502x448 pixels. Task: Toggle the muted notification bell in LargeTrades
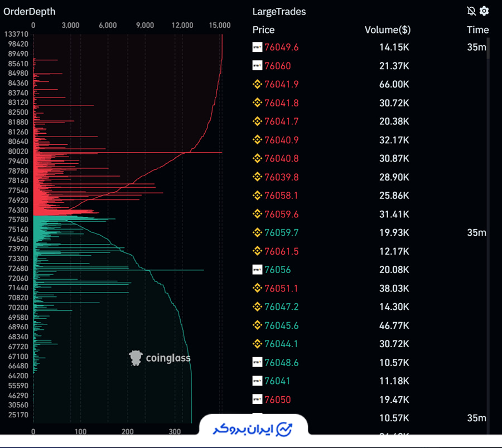click(471, 11)
